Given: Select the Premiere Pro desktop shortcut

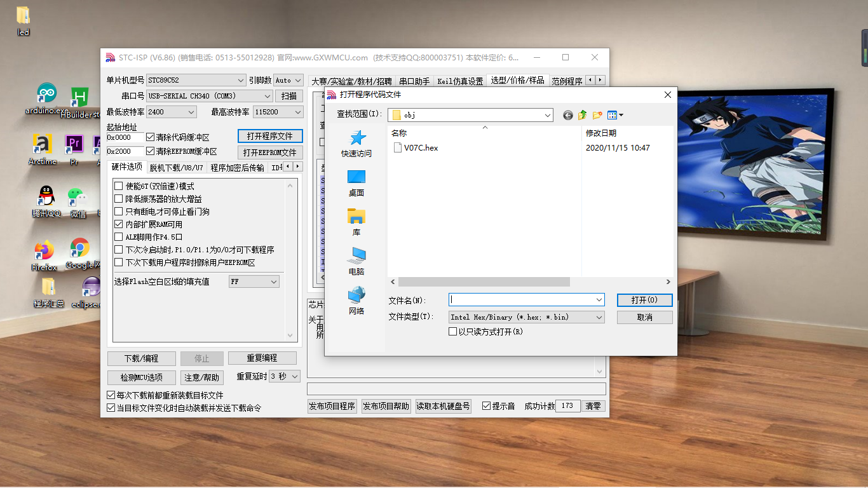Looking at the screenshot, I should [74, 150].
